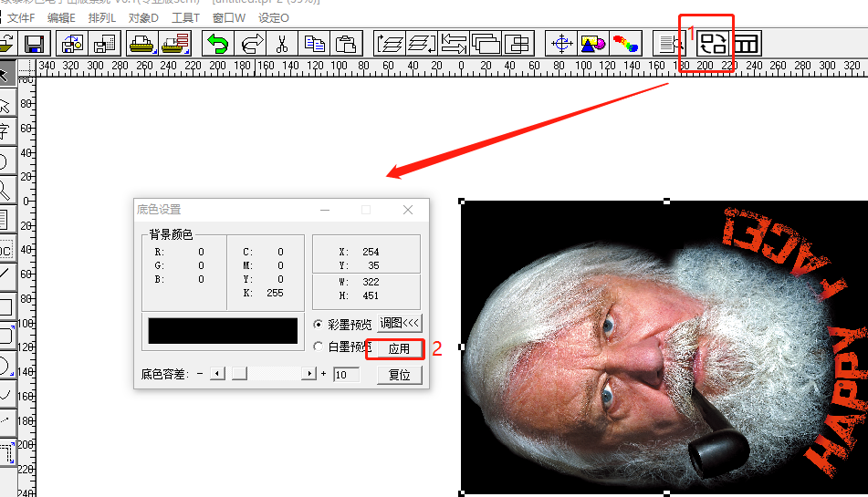The image size is (868, 497).
Task: Click the align objects icon
Action: click(x=518, y=44)
